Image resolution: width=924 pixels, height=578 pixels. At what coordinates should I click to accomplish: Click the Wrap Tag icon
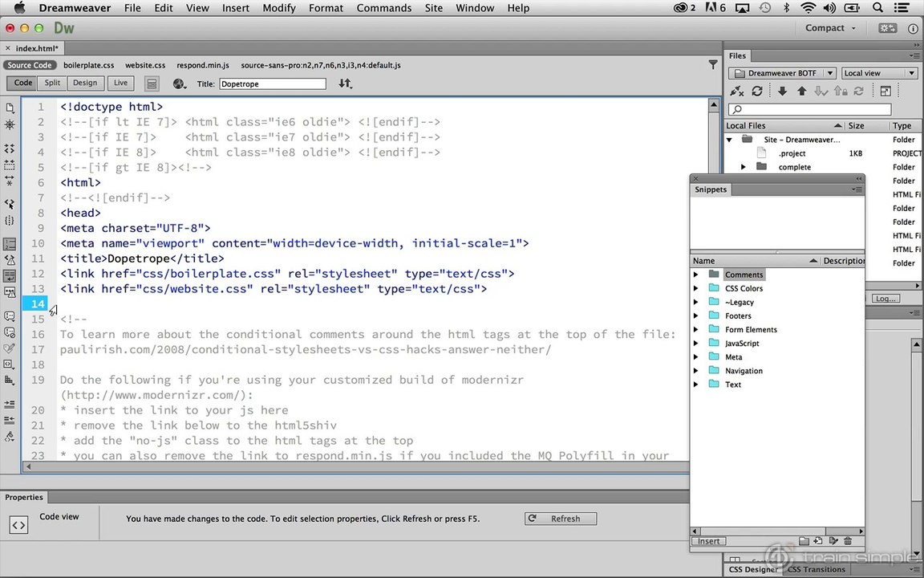tap(10, 348)
